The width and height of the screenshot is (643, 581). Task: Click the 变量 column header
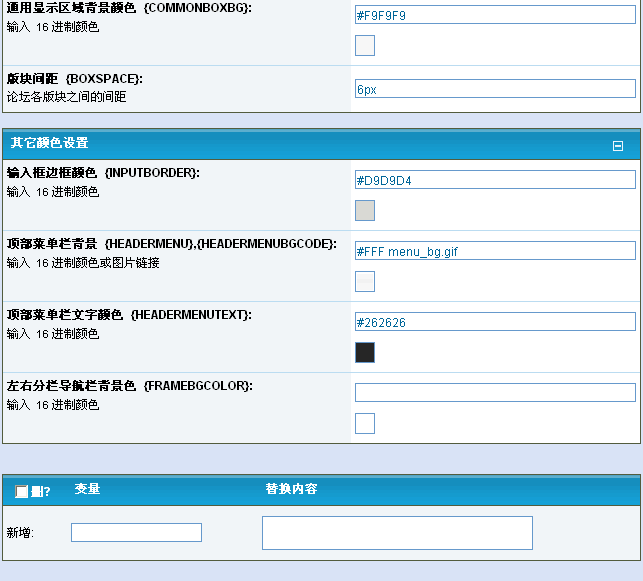click(x=87, y=489)
